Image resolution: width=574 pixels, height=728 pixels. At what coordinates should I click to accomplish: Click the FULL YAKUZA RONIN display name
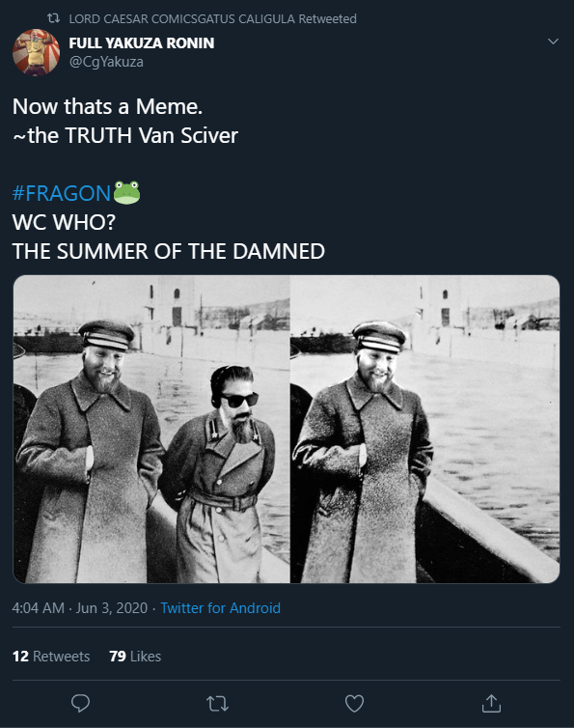[x=142, y=42]
